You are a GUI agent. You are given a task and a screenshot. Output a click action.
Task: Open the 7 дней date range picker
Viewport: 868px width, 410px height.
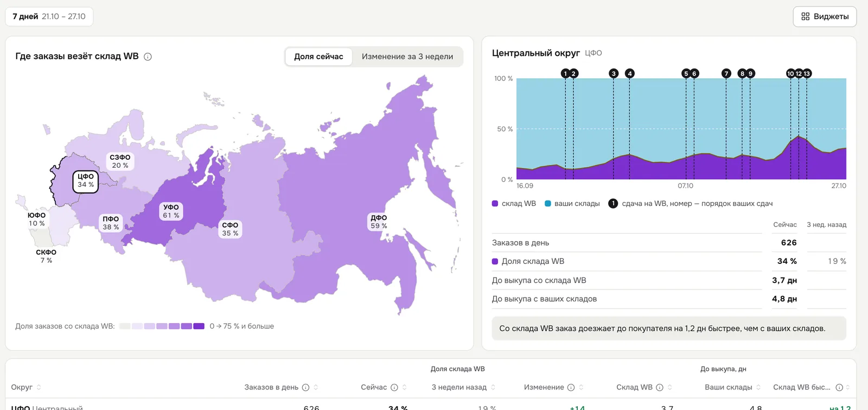pos(49,16)
